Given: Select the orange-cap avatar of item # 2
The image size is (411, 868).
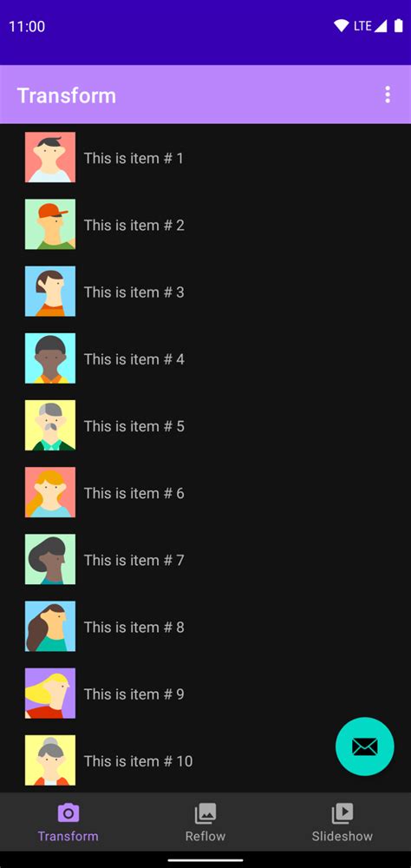Looking at the screenshot, I should (x=50, y=224).
